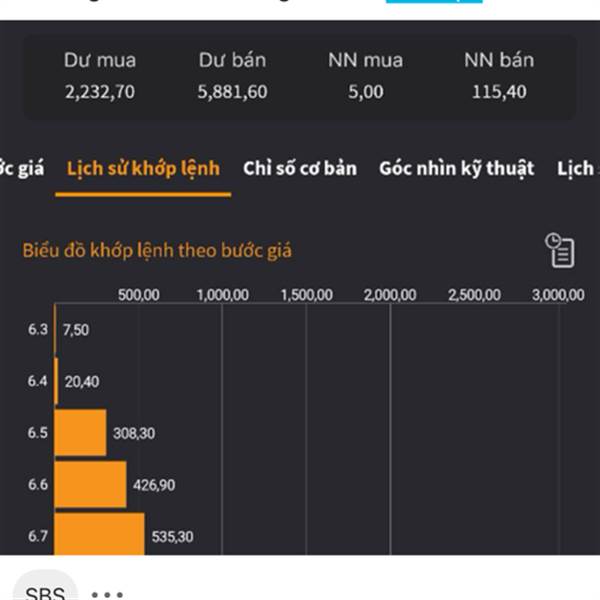The width and height of the screenshot is (600, 600).
Task: Select the NN bán figure 115,40
Action: (x=499, y=93)
